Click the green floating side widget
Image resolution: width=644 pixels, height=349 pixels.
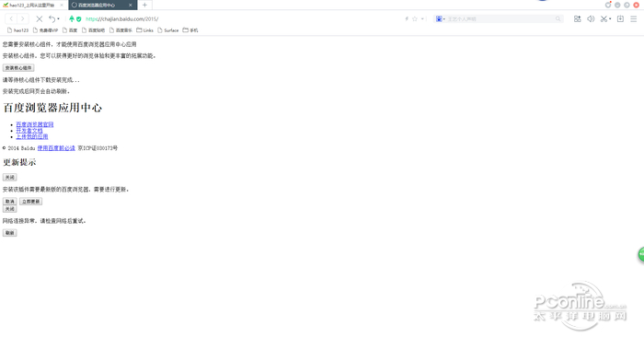pyautogui.click(x=640, y=254)
